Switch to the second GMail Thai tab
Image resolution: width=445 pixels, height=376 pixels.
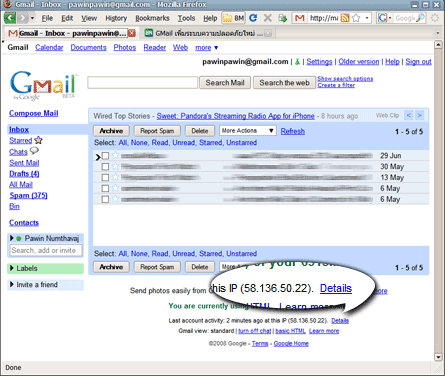tap(208, 33)
